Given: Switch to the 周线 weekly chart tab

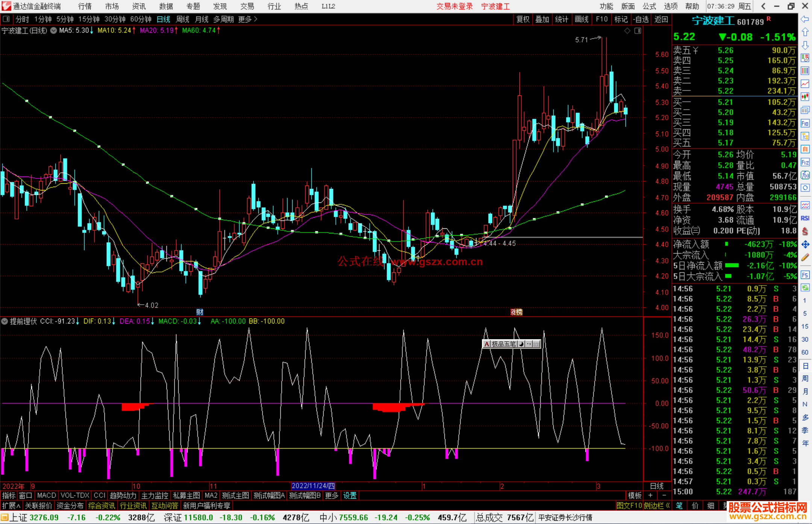Looking at the screenshot, I should 183,19.
